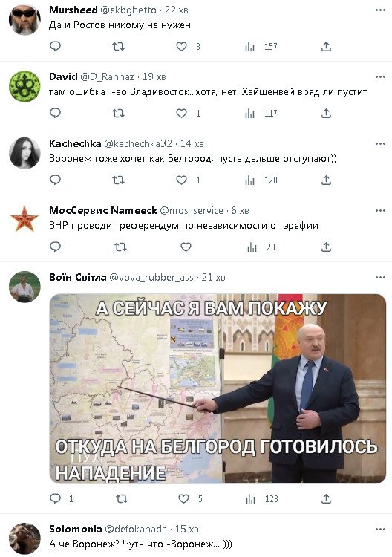Retweet David's Владивосток comment

pyautogui.click(x=118, y=114)
